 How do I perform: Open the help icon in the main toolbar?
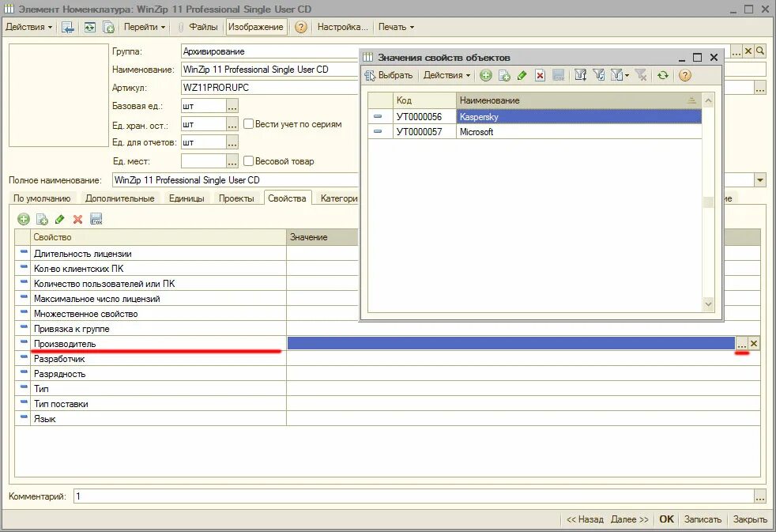point(301,27)
